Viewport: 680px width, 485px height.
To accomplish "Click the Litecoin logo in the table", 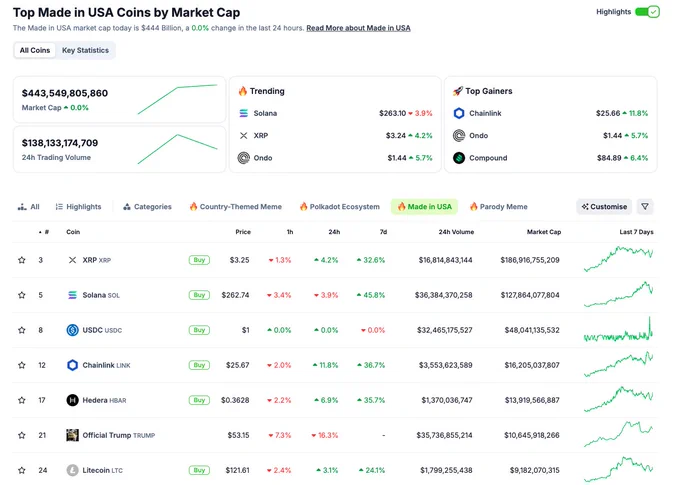I will tap(72, 470).
